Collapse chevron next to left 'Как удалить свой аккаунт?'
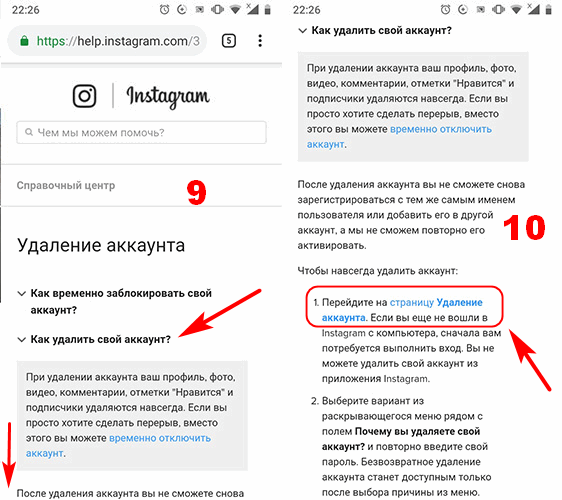Screen dimensions: 562x500 pyautogui.click(x=22, y=339)
